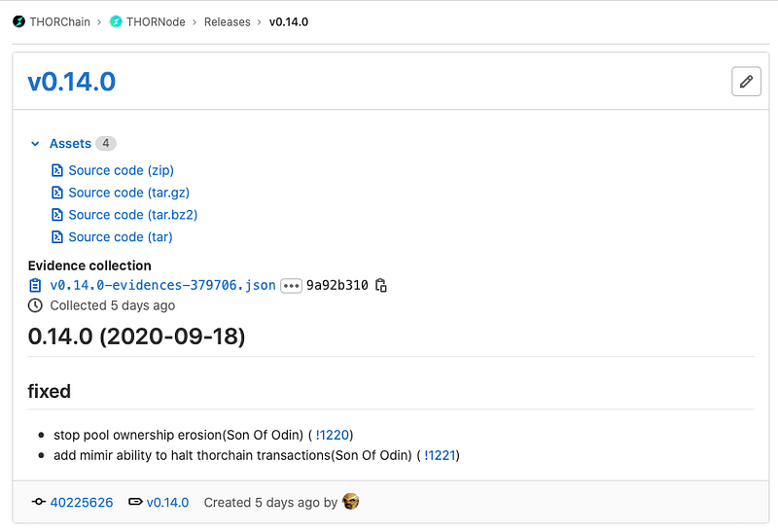The height and width of the screenshot is (532, 778).
Task: Click the tar.bz2 file icon
Action: coord(57,215)
